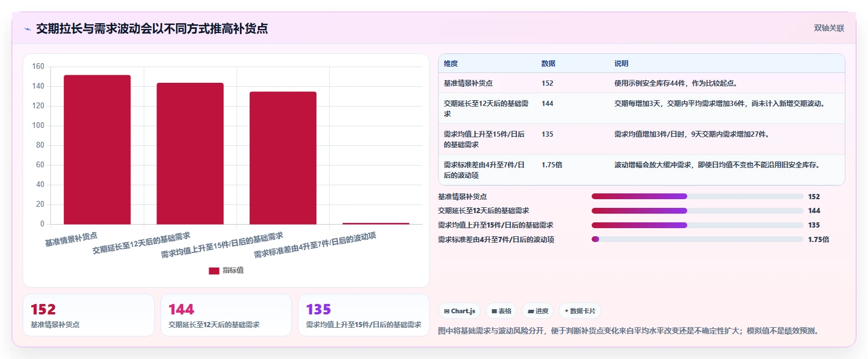The width and height of the screenshot is (868, 359).
Task: Click the 152 value beside the first progress bar
Action: [814, 197]
